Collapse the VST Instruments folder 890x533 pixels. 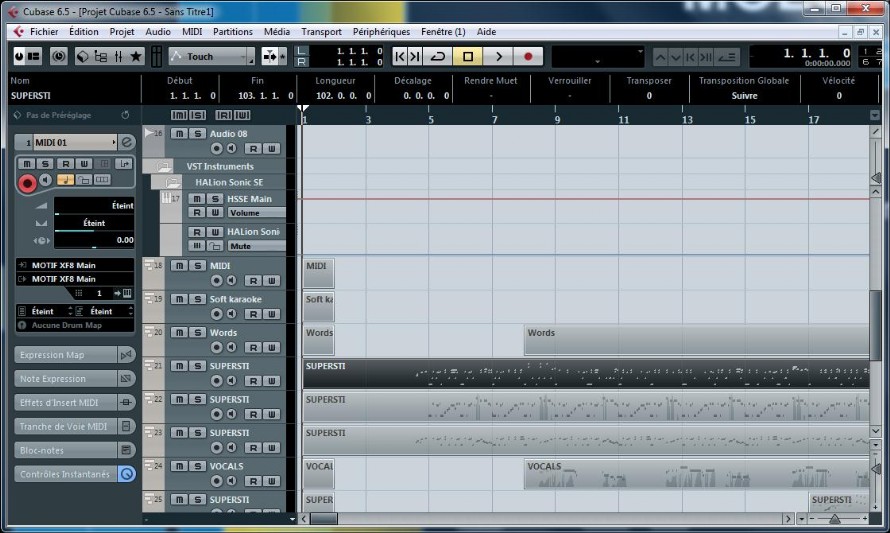coord(164,166)
